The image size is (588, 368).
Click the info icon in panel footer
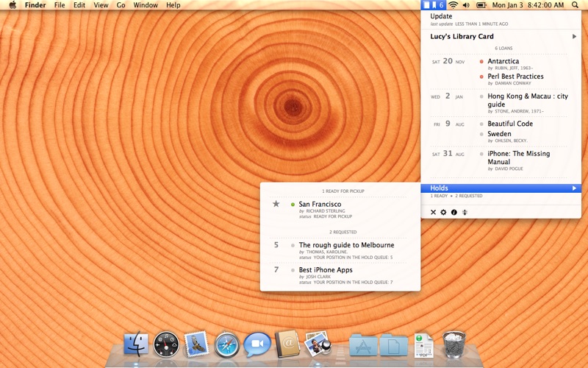(x=453, y=212)
